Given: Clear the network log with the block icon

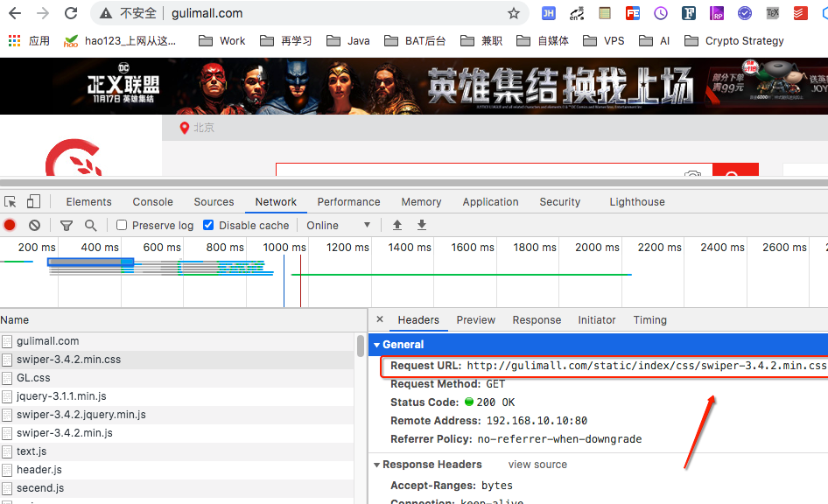Looking at the screenshot, I should 34,225.
